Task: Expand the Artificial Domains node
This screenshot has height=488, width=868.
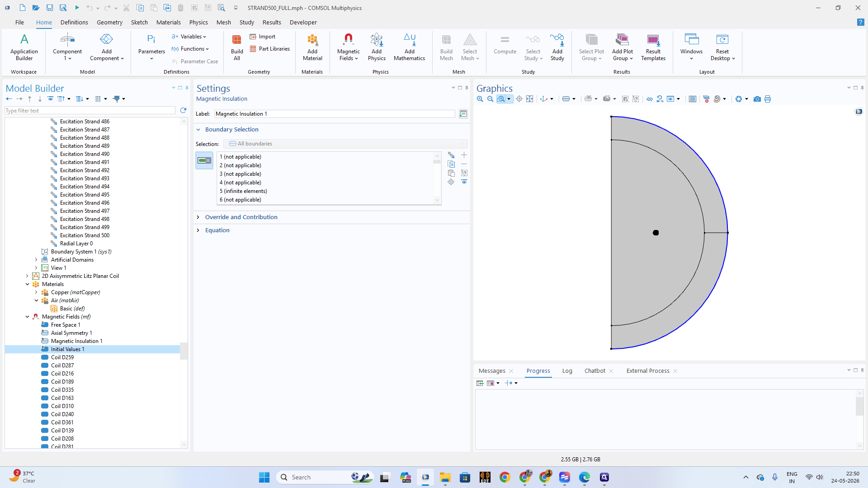Action: pyautogui.click(x=36, y=260)
